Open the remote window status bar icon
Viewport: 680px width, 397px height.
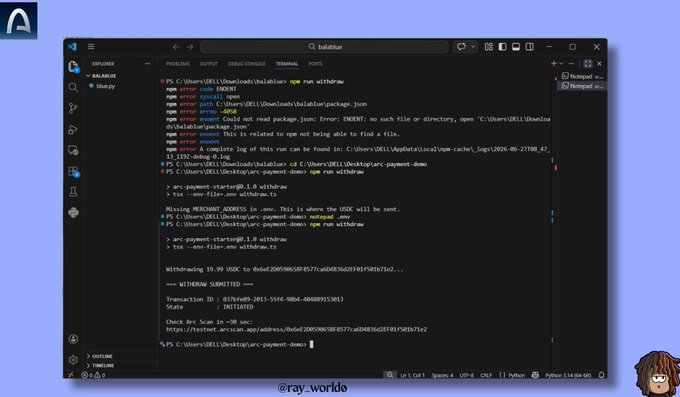[x=71, y=375]
